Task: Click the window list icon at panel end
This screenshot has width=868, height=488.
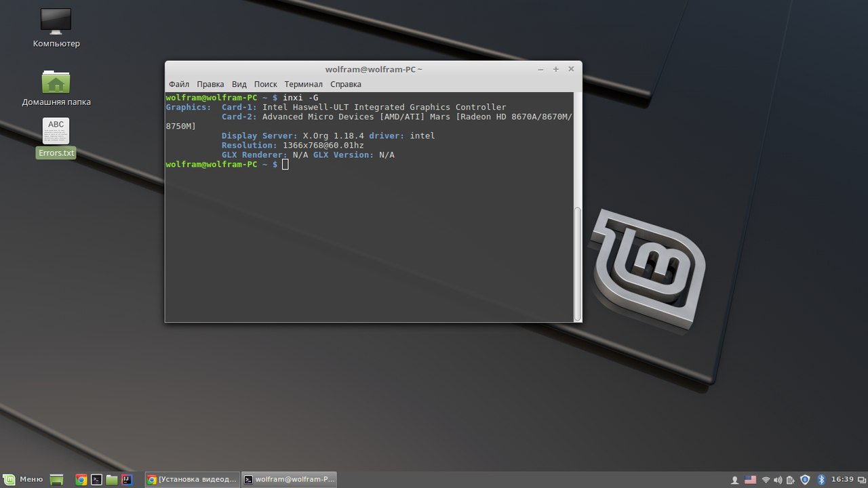Action: (x=861, y=480)
